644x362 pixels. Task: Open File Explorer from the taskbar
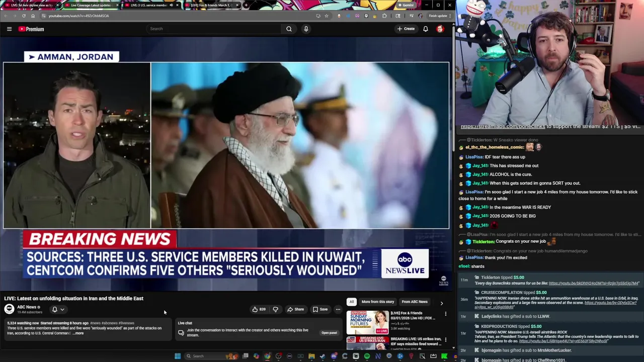pyautogui.click(x=311, y=356)
